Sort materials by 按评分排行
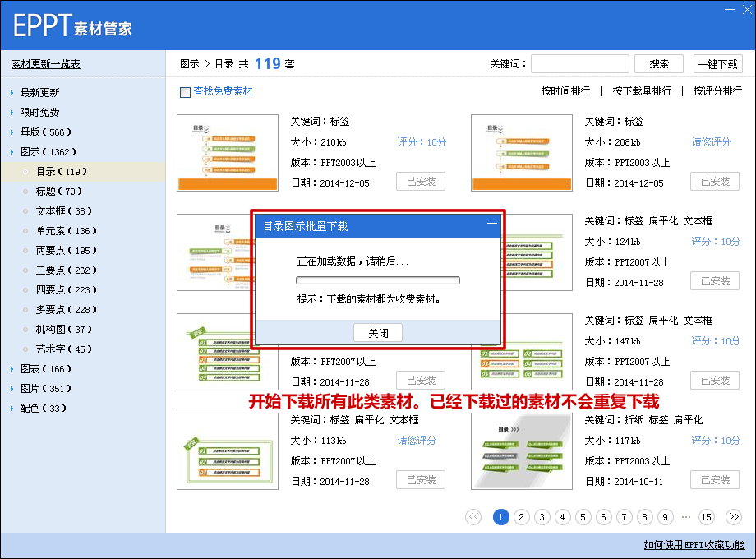 717,91
